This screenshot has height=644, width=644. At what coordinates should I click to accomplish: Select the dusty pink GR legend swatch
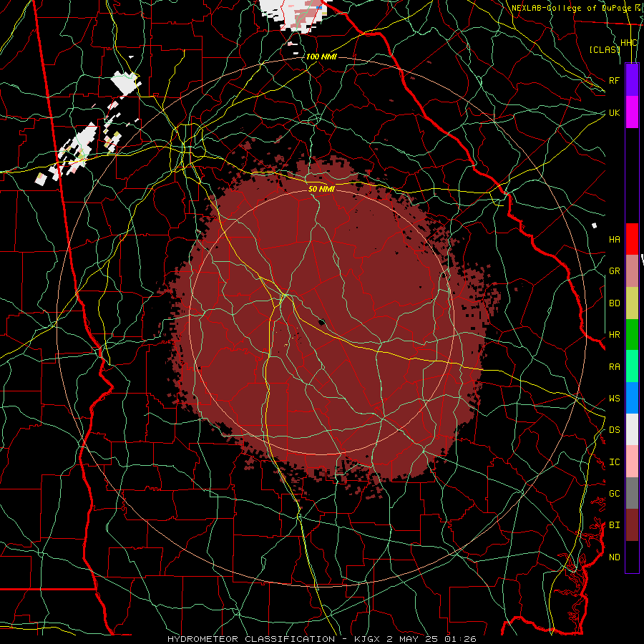[x=632, y=271]
